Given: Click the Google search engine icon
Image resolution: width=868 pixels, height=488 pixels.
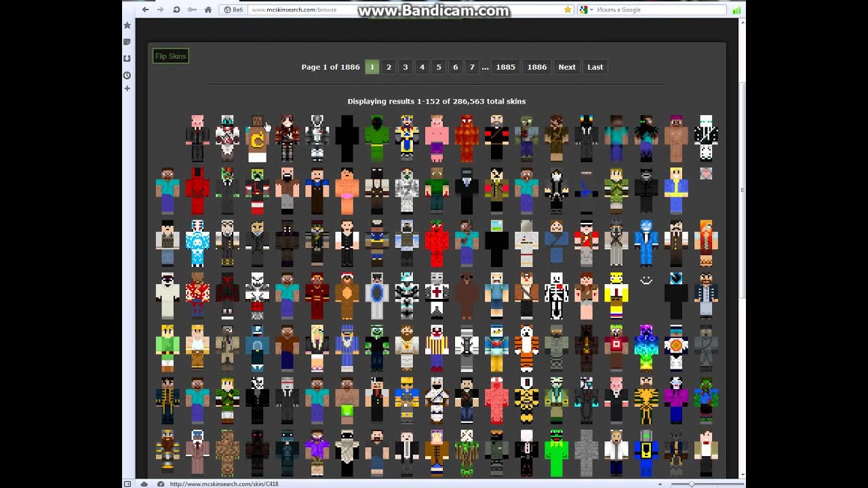Looking at the screenshot, I should click(x=583, y=9).
